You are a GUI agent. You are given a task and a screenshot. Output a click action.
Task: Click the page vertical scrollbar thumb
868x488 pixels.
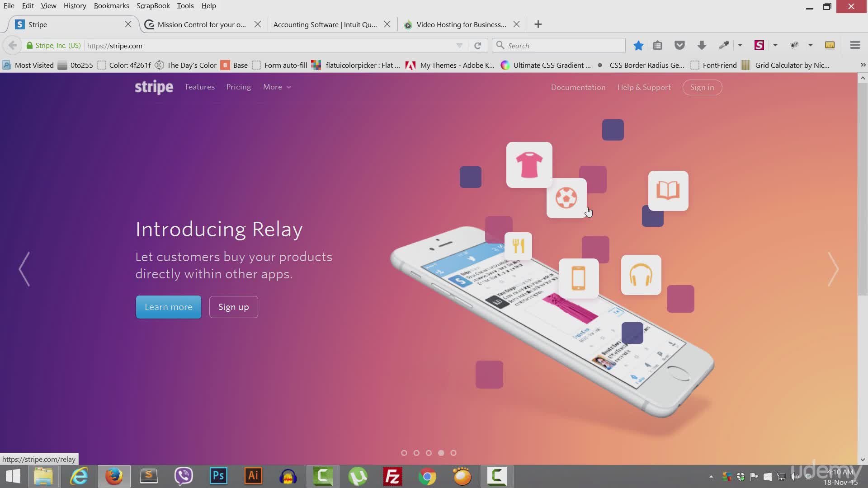(863, 189)
